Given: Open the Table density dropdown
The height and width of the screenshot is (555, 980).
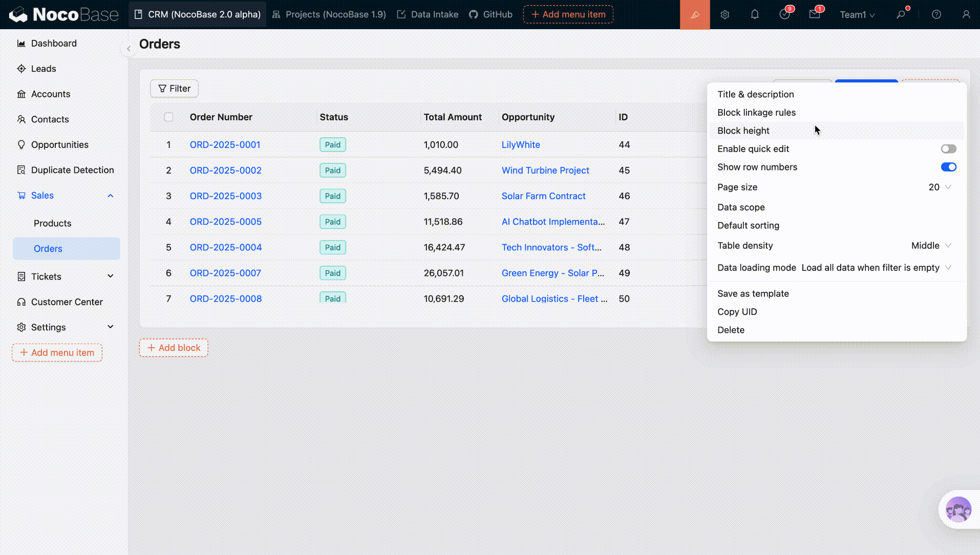Looking at the screenshot, I should tap(931, 246).
